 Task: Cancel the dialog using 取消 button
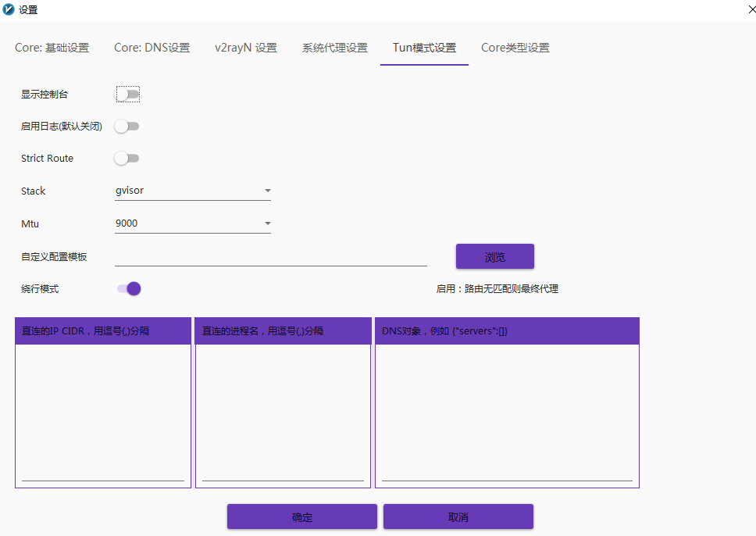pyautogui.click(x=458, y=516)
